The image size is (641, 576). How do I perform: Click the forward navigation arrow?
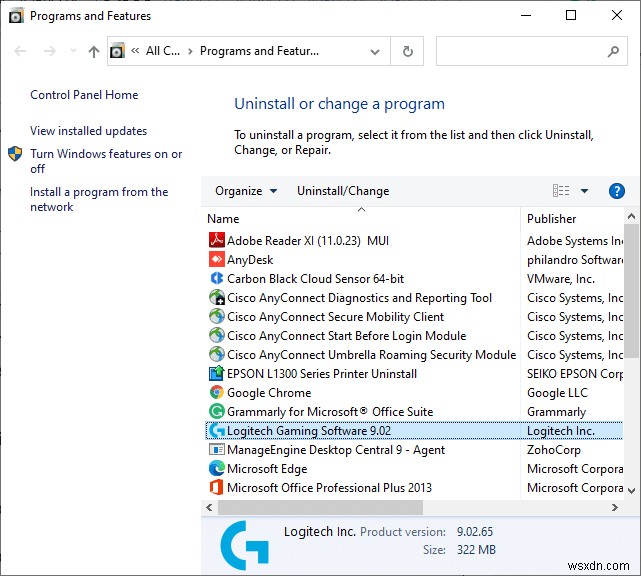[x=49, y=51]
